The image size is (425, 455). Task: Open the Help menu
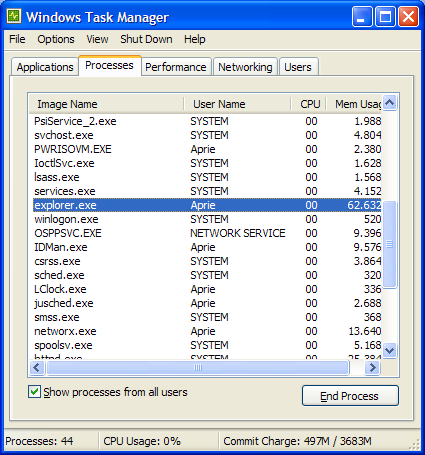point(195,39)
